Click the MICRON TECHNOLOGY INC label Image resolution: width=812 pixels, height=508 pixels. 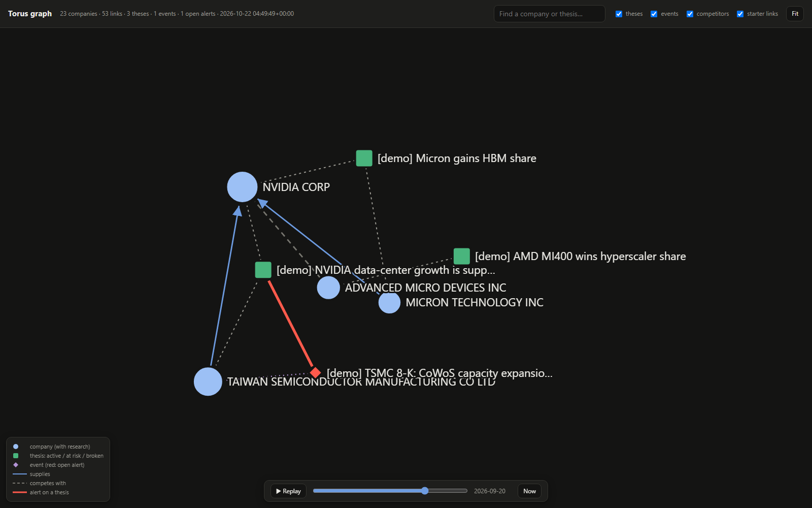(x=475, y=302)
